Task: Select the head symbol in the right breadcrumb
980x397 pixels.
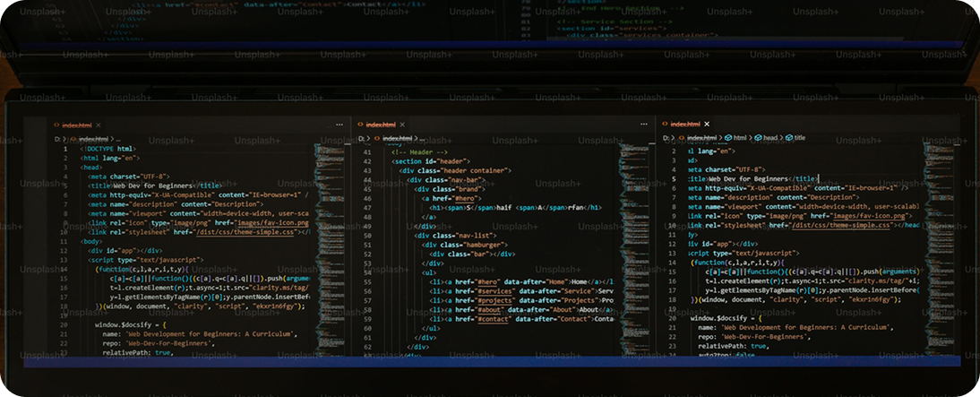Action: 769,138
